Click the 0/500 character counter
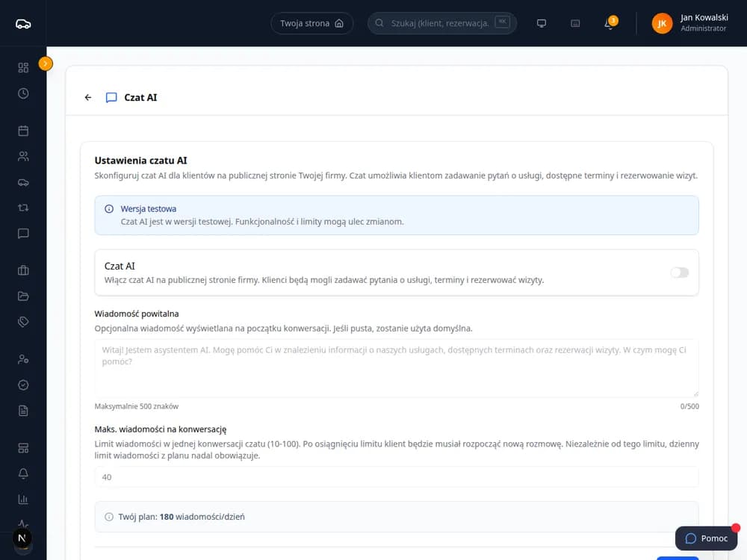Screen dimensions: 747x560 [x=689, y=406]
